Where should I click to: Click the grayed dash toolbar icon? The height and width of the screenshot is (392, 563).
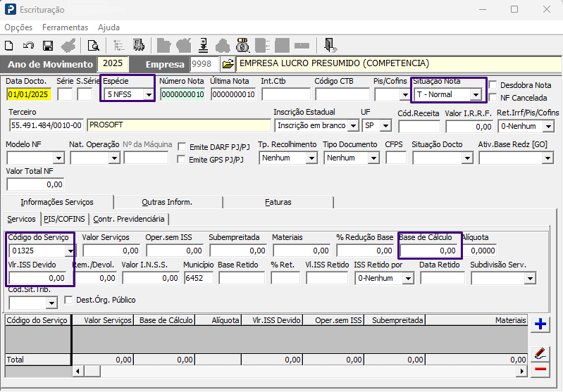point(302,46)
